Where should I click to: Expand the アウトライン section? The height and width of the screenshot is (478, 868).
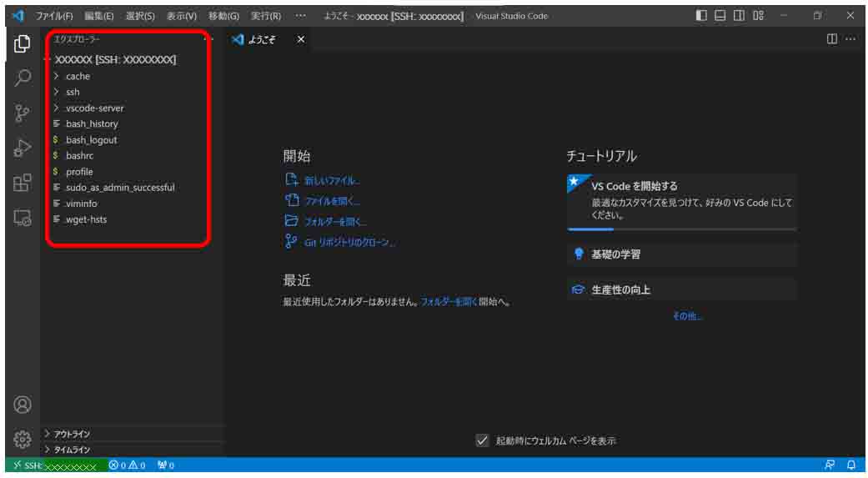pyautogui.click(x=72, y=434)
